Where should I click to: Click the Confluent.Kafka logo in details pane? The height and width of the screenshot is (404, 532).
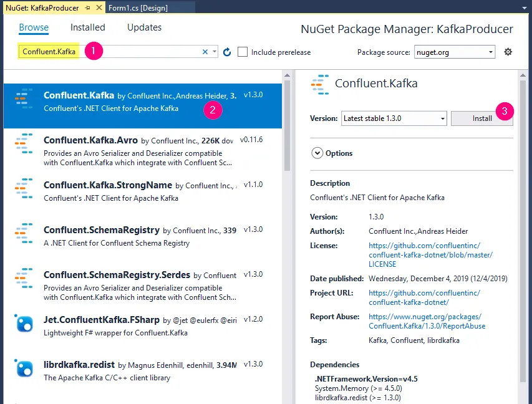pyautogui.click(x=320, y=84)
